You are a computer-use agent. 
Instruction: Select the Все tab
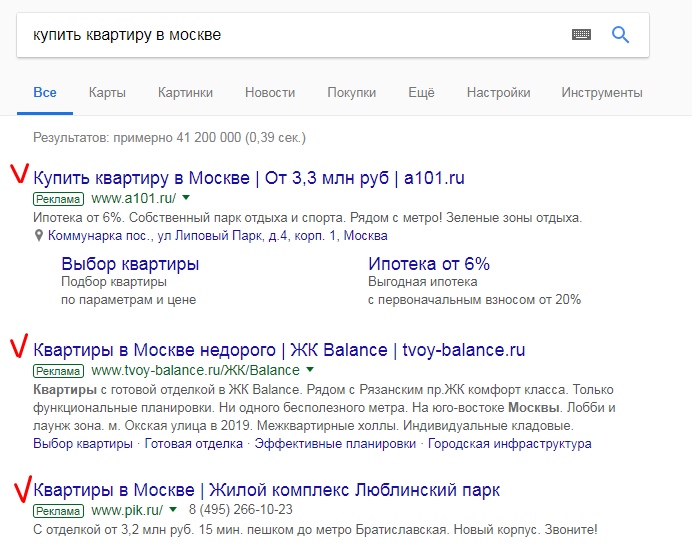(45, 93)
